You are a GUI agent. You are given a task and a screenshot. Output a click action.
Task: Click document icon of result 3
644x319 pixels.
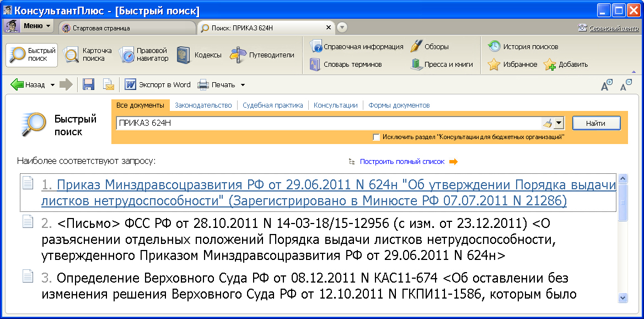pyautogui.click(x=28, y=277)
